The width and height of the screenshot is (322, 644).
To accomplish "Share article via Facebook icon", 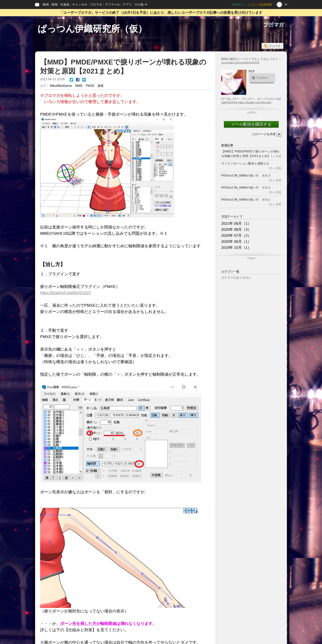I will pos(78,80).
